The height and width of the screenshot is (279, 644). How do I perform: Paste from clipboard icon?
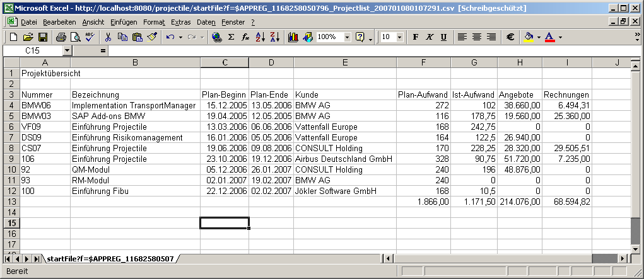137,37
